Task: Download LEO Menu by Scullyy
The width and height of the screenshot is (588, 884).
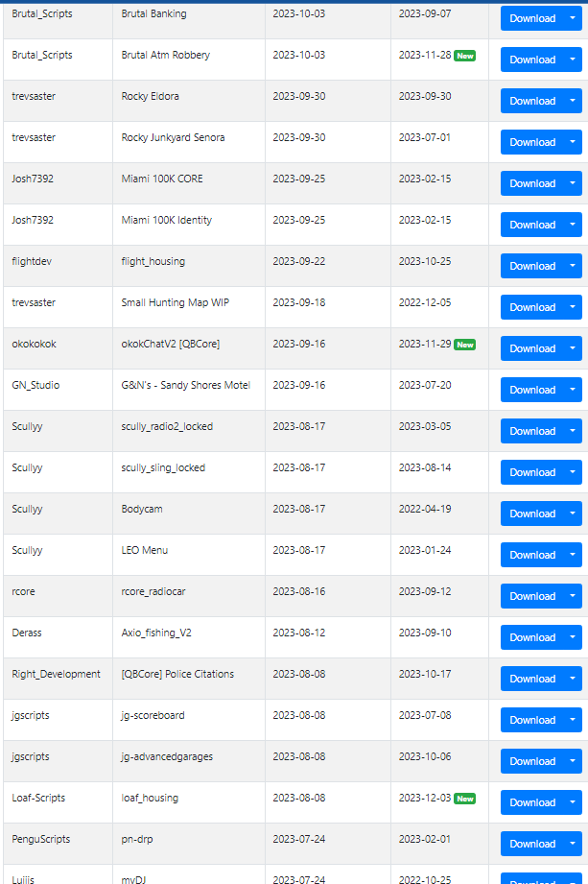Action: click(x=532, y=555)
